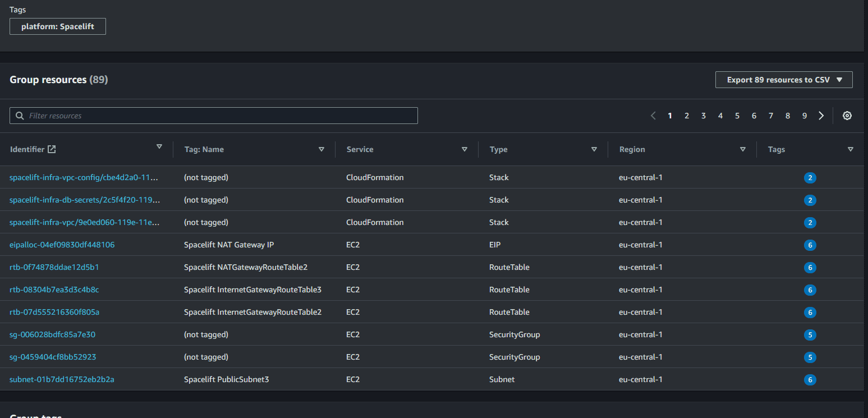This screenshot has width=868, height=418.
Task: Click the 'Group resources (89)' heading
Action: (59, 80)
